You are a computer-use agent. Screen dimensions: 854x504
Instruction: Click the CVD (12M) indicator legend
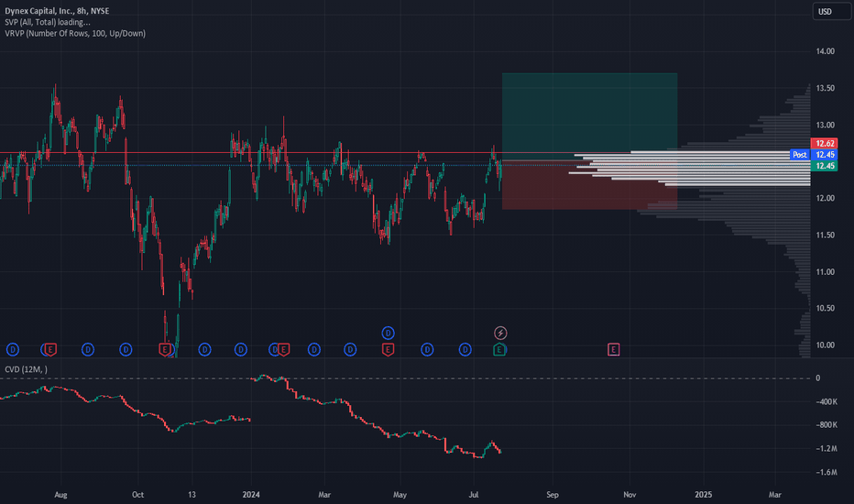[27, 369]
